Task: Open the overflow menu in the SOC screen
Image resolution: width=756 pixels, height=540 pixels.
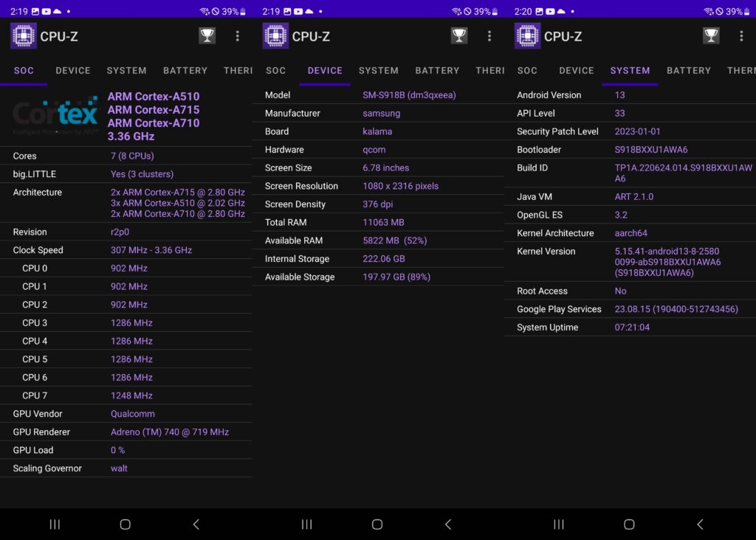Action: pos(237,36)
